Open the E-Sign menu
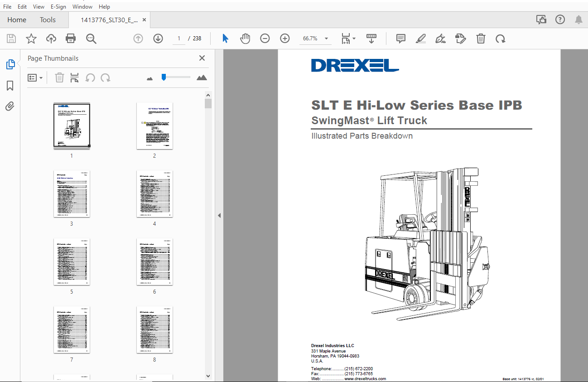The height and width of the screenshot is (382, 588). pos(59,7)
